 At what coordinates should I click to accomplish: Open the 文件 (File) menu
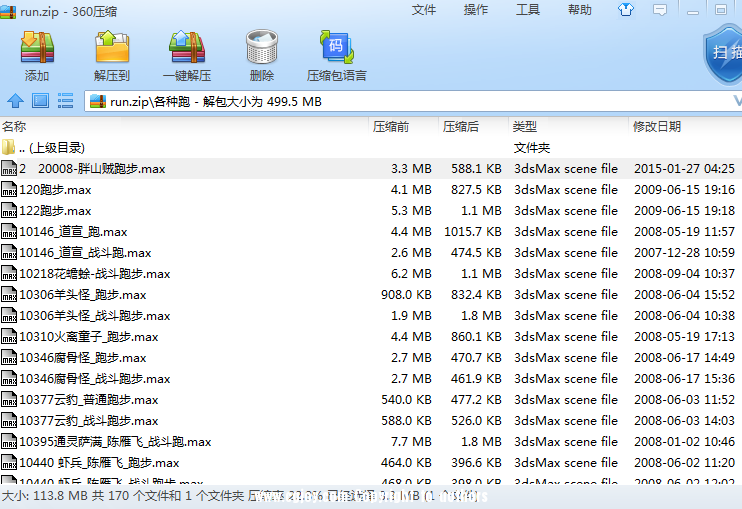pyautogui.click(x=424, y=10)
